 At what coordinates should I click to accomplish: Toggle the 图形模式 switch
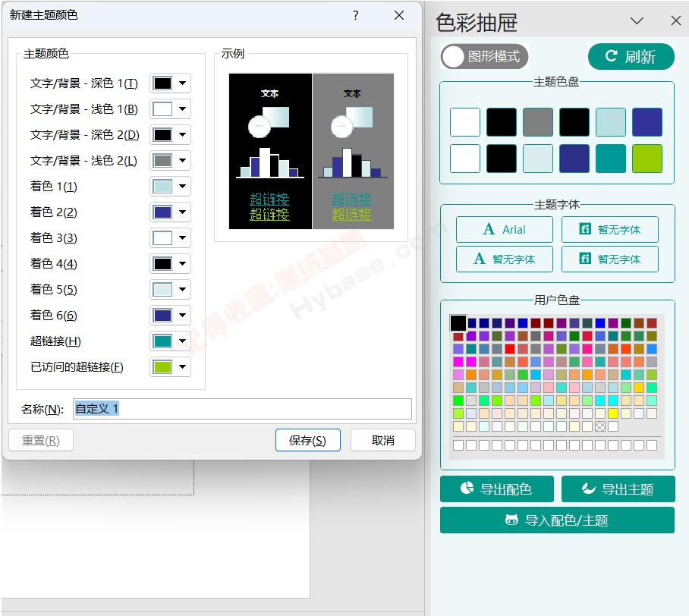485,57
